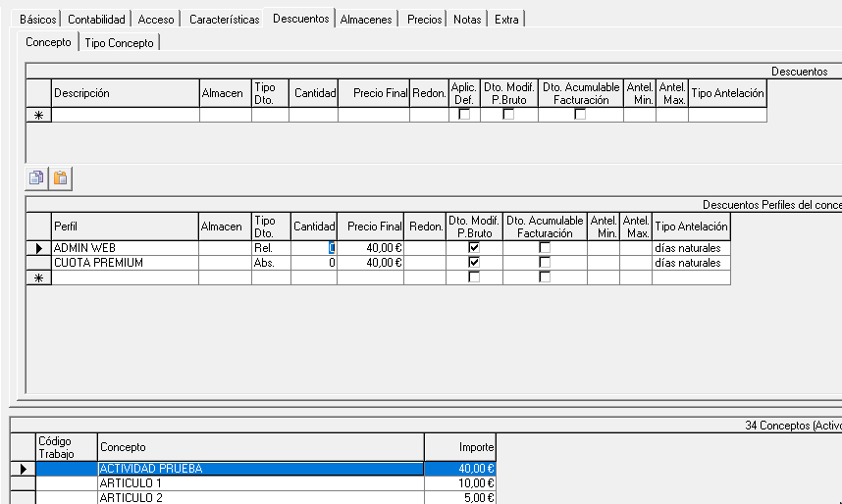Viewport: 842px width, 504px height.
Task: Switch to the Precios tab
Action: point(424,20)
